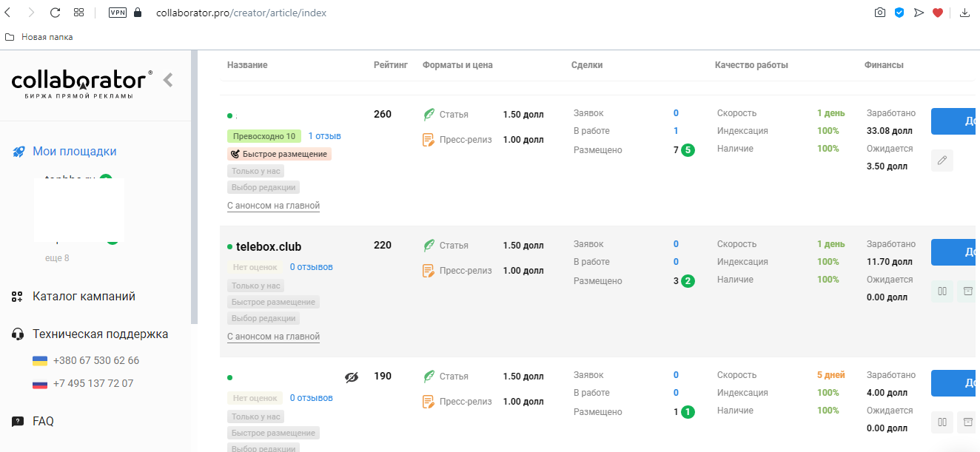Click the sidebar vertical scrollbar
Screen dimensions: 980x452
[194, 185]
